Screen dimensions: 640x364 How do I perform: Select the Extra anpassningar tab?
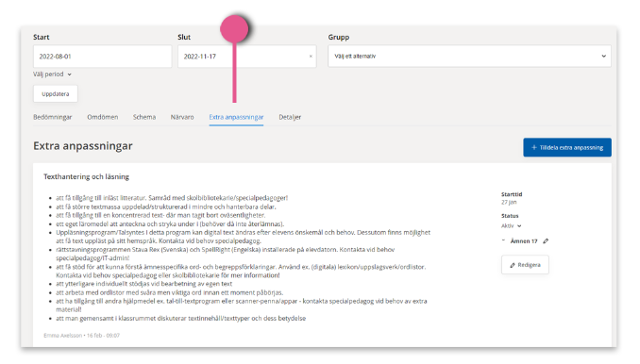point(236,117)
